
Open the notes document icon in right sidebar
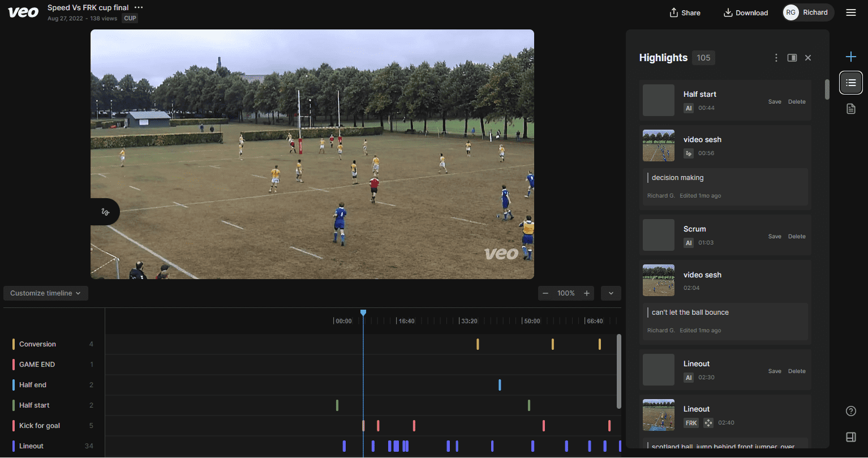850,108
